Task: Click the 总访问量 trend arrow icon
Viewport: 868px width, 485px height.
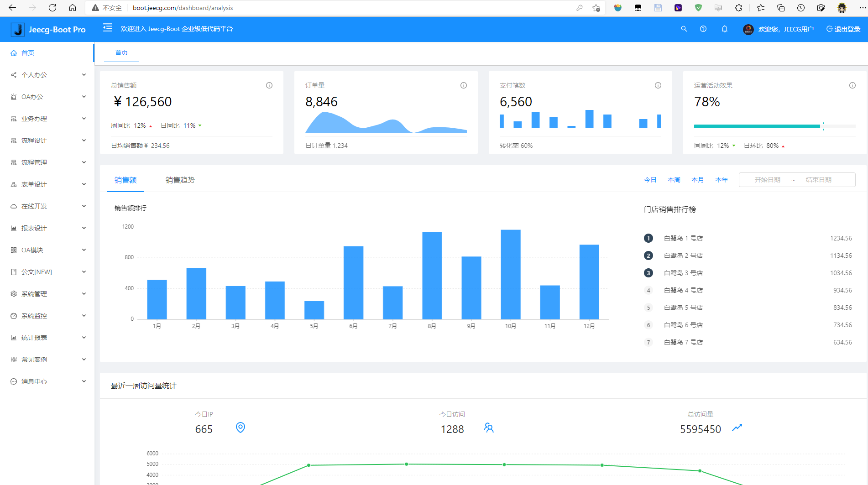Action: 737,428
